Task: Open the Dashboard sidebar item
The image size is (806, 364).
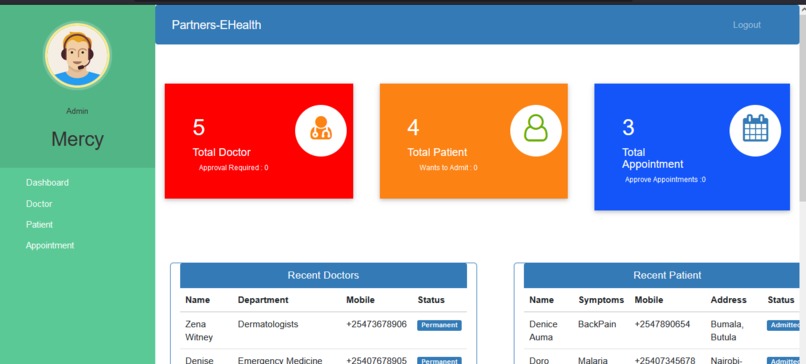Action: [47, 183]
